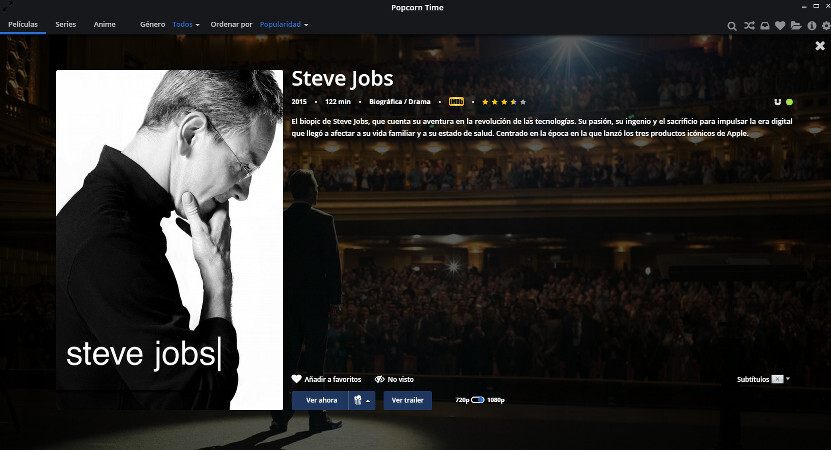The image size is (831, 450).
Task: Open the folder icon in top toolbar
Action: click(x=796, y=25)
